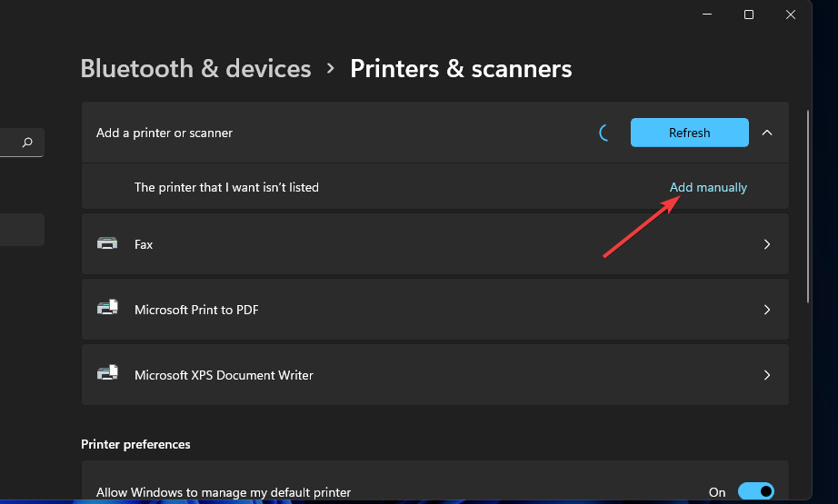This screenshot has height=504, width=838.
Task: Close the Settings window
Action: tap(791, 15)
